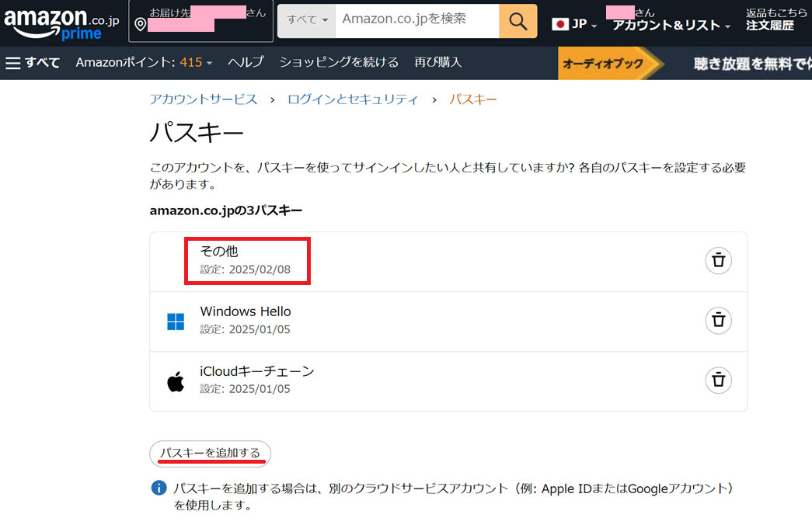Open ヘルプ in navigation bar
The height and width of the screenshot is (525, 812).
246,63
